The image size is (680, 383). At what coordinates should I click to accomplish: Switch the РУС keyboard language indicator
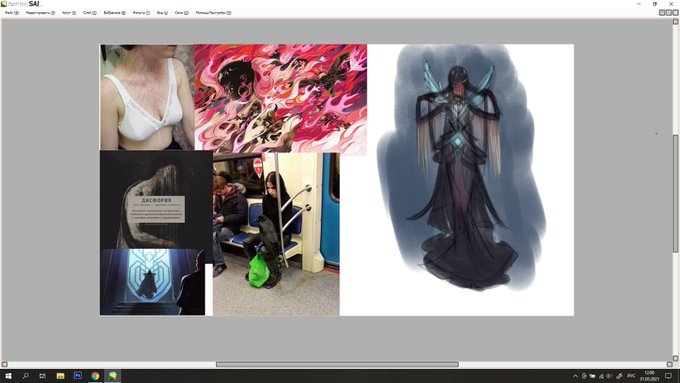631,376
